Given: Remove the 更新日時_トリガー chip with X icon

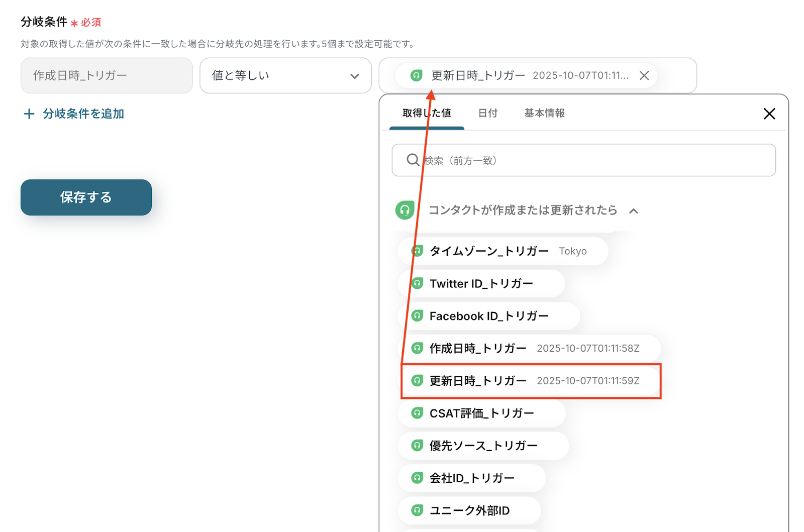Looking at the screenshot, I should coord(644,76).
